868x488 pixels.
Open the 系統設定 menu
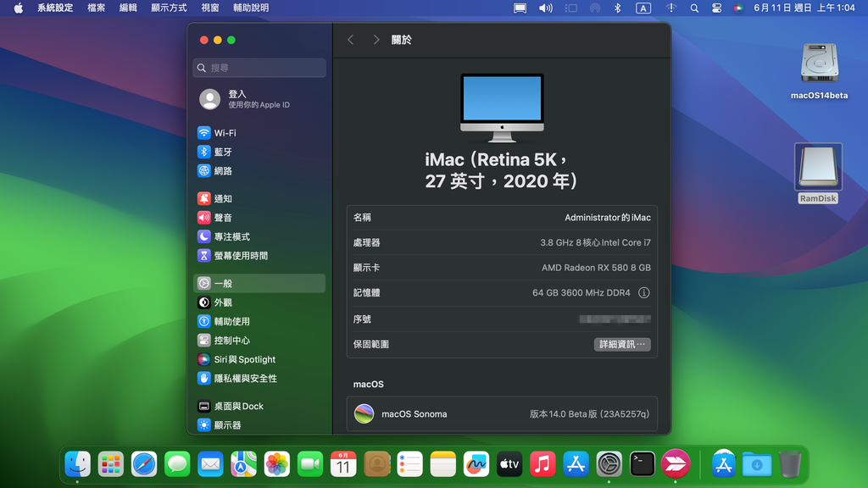pos(55,8)
